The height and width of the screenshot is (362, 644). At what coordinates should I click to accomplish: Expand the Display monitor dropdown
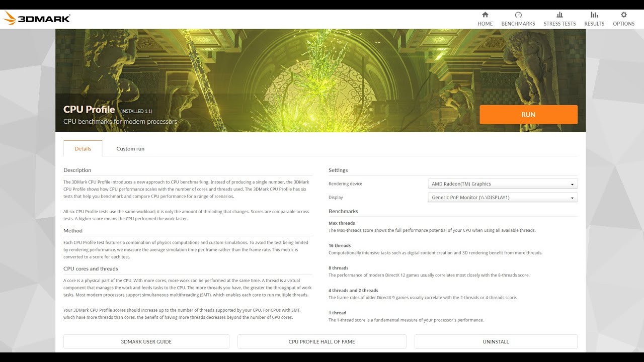(x=503, y=198)
